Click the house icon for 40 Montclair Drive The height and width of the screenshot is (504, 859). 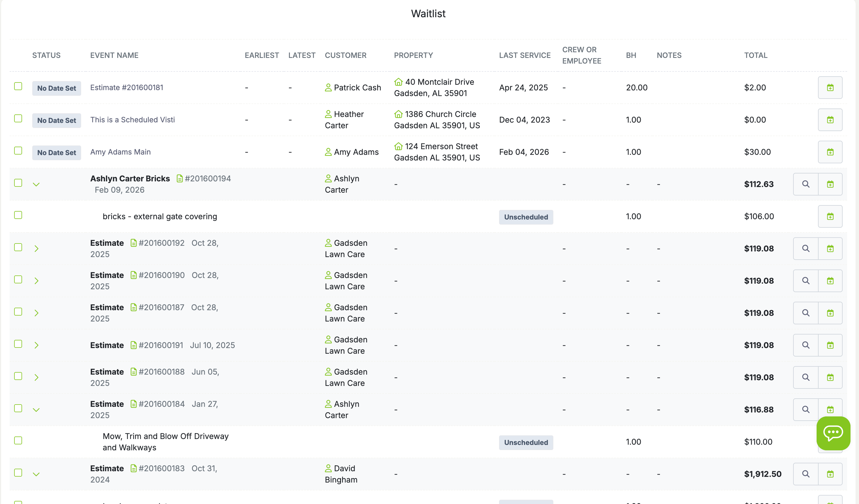pos(398,82)
